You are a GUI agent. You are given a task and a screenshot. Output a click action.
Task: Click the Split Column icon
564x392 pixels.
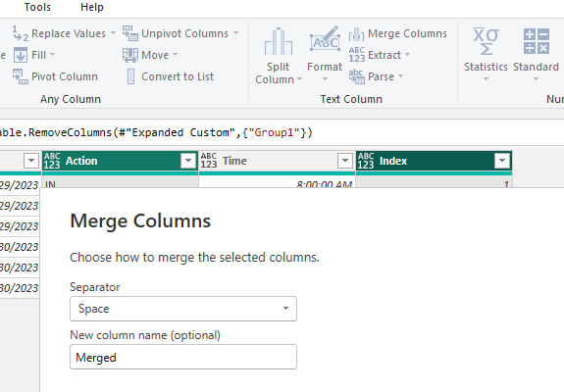[x=278, y=41]
